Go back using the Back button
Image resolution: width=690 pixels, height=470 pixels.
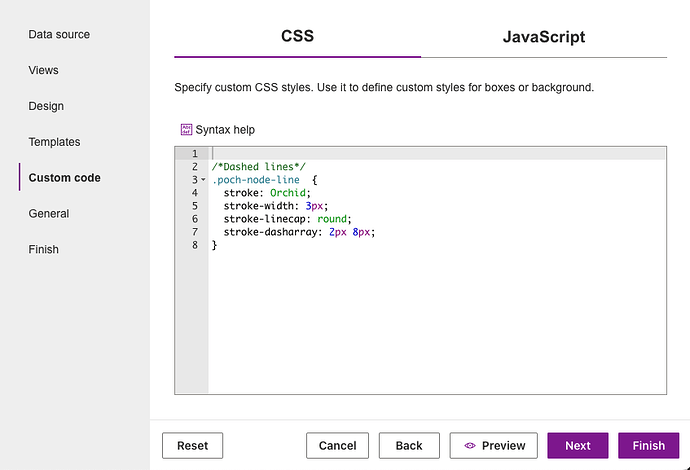coord(409,446)
